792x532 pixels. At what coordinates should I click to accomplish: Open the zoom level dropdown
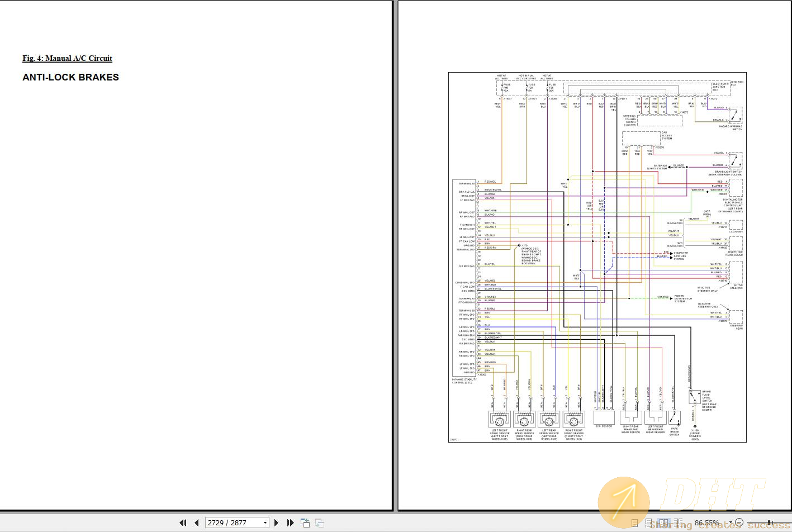[731, 522]
